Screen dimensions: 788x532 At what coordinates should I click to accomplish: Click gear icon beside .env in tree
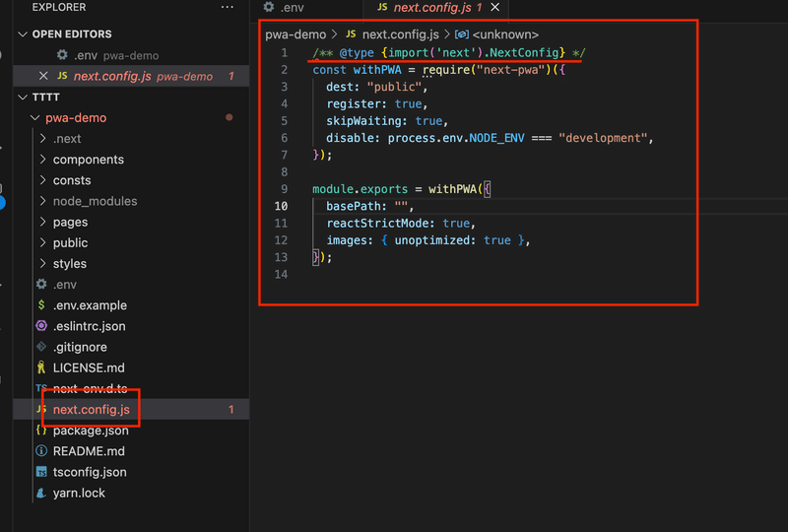41,284
